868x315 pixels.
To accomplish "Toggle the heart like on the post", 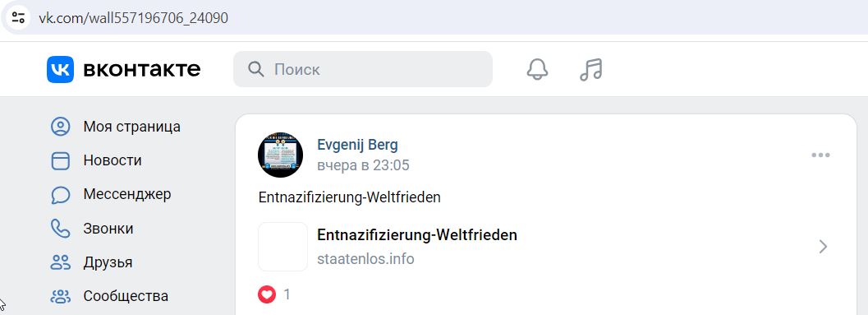I will [x=267, y=294].
